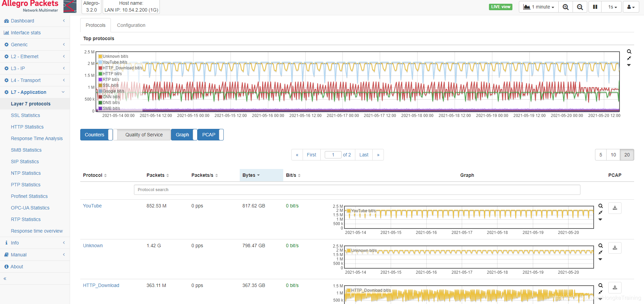The height and width of the screenshot is (304, 644).
Task: Click the Info icon in sidebar
Action: coord(6,243)
